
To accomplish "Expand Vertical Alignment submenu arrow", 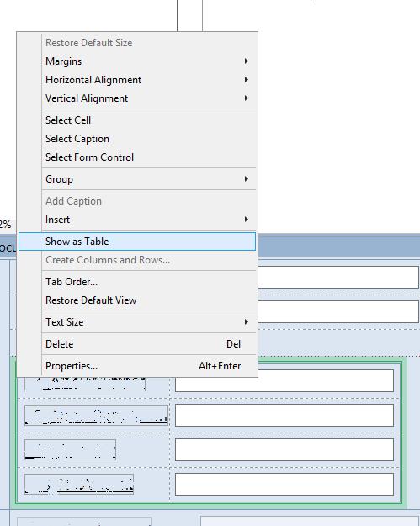I will pos(247,98).
